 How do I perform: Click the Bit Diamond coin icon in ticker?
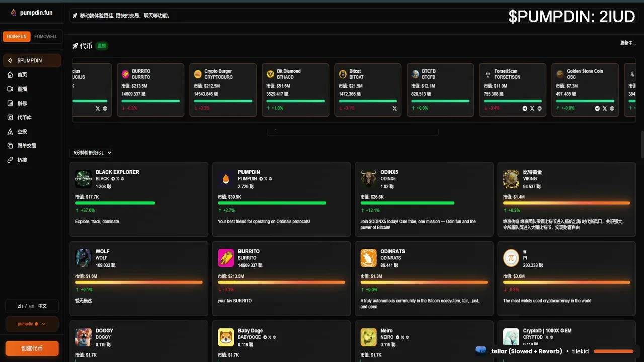click(x=270, y=74)
